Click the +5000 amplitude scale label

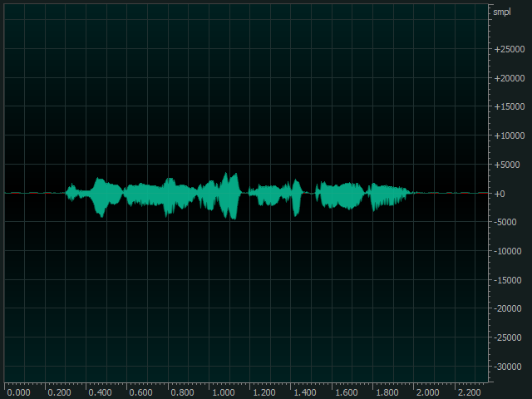(x=507, y=165)
